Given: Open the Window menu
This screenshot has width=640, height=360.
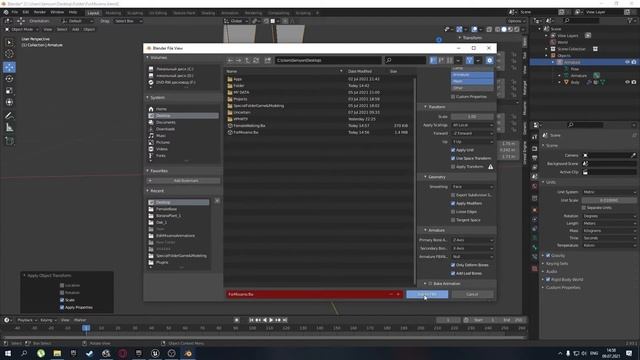Looking at the screenshot, I should pos(57,12).
